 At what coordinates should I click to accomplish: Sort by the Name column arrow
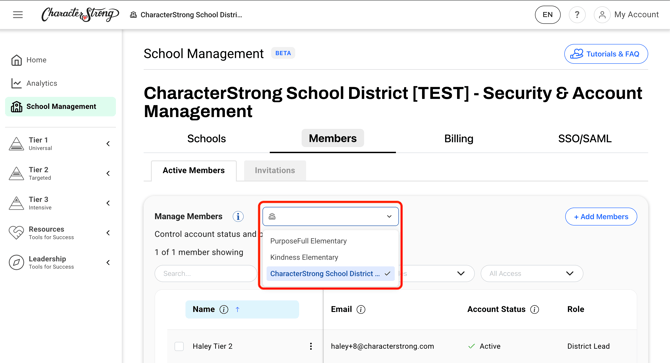tap(238, 310)
